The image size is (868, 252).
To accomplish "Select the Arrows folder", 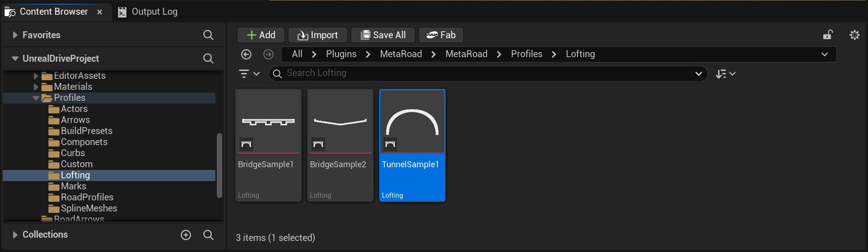I will (x=75, y=120).
